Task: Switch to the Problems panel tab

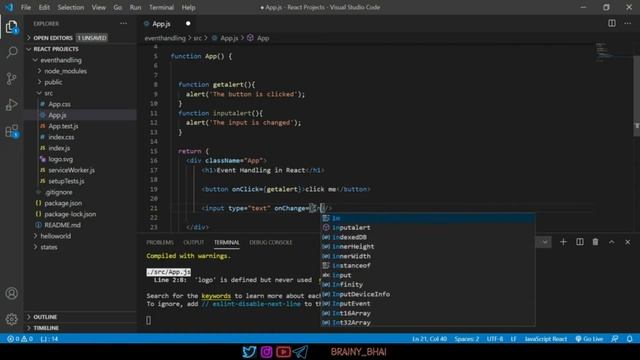Action: [160, 242]
